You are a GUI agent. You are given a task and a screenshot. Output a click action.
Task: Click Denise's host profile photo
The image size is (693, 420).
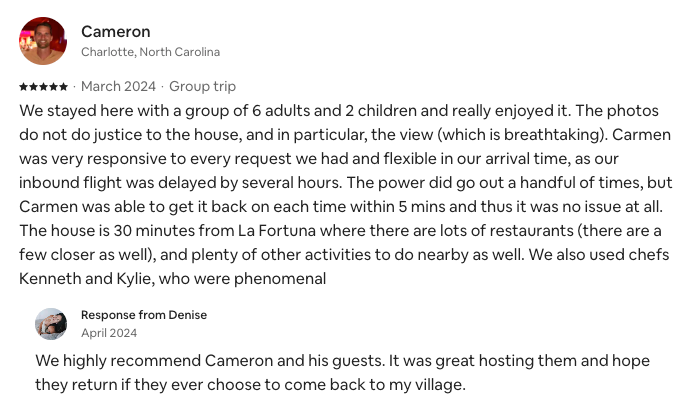52,323
